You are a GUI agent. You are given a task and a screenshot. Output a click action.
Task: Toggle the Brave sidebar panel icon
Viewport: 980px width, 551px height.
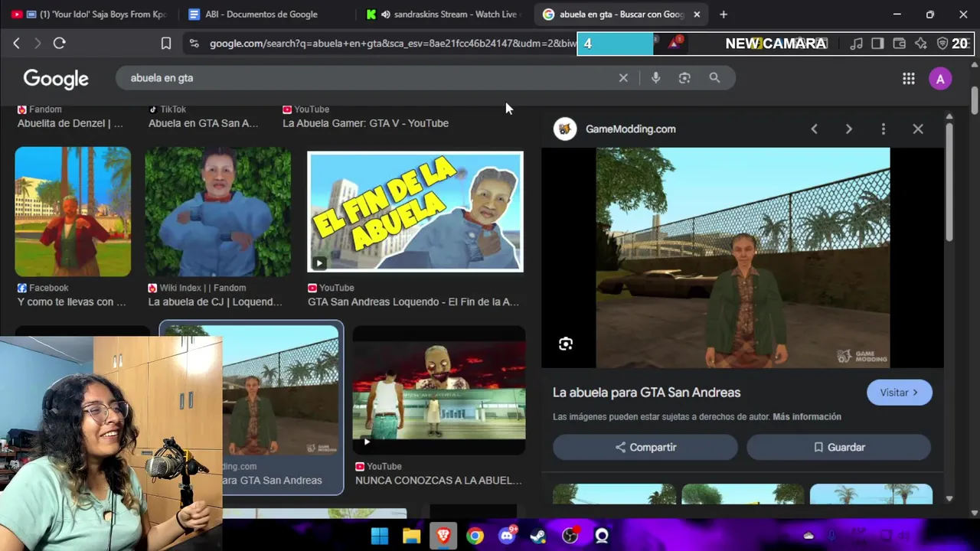877,44
